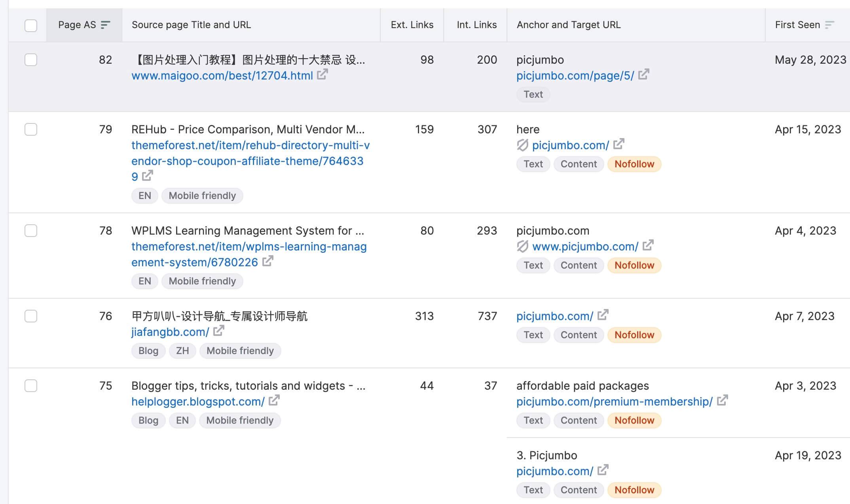Screen dimensions: 850x504
Task: Open www.maigoo.com/best/12704.html link
Action: [x=222, y=76]
